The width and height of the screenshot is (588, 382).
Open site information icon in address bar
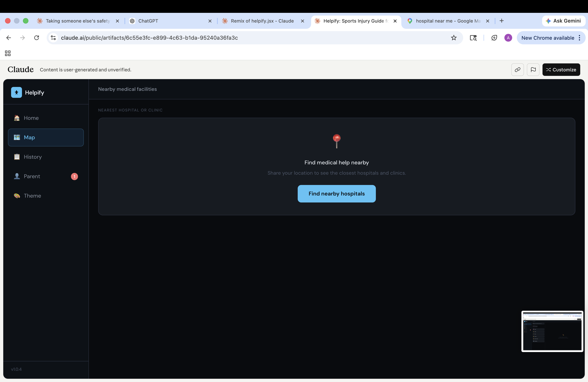coord(53,38)
